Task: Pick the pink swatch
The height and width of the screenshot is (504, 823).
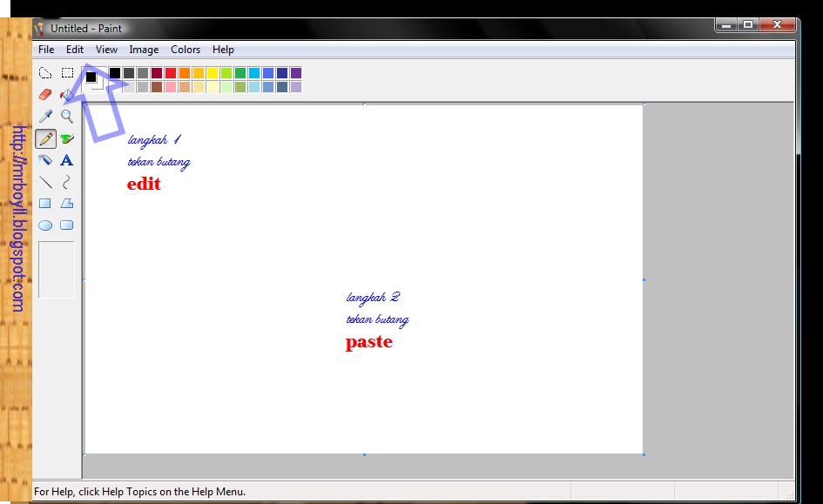Action: (x=171, y=86)
